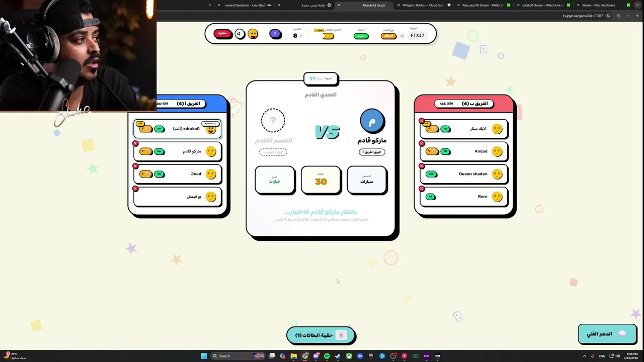Click the players count 8
Image resolution: width=644 pixels, height=362 pixels.
click(x=295, y=36)
